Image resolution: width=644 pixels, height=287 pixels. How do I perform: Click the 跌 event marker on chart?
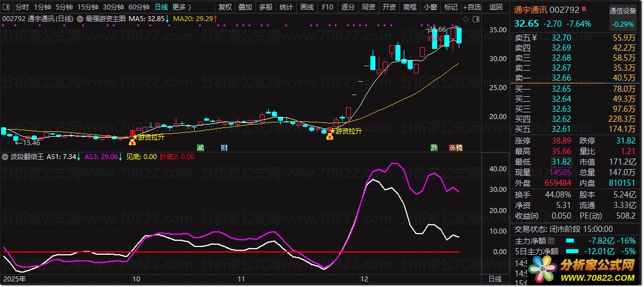point(434,148)
